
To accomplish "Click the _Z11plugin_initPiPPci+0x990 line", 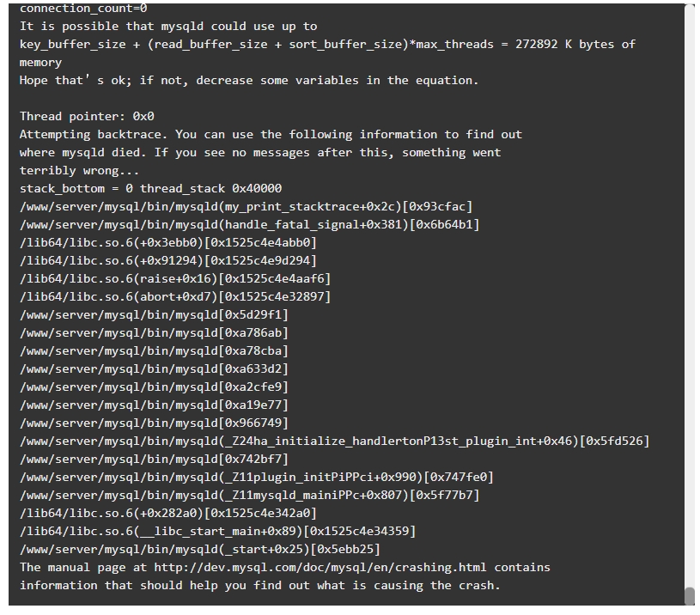I will pyautogui.click(x=257, y=477).
